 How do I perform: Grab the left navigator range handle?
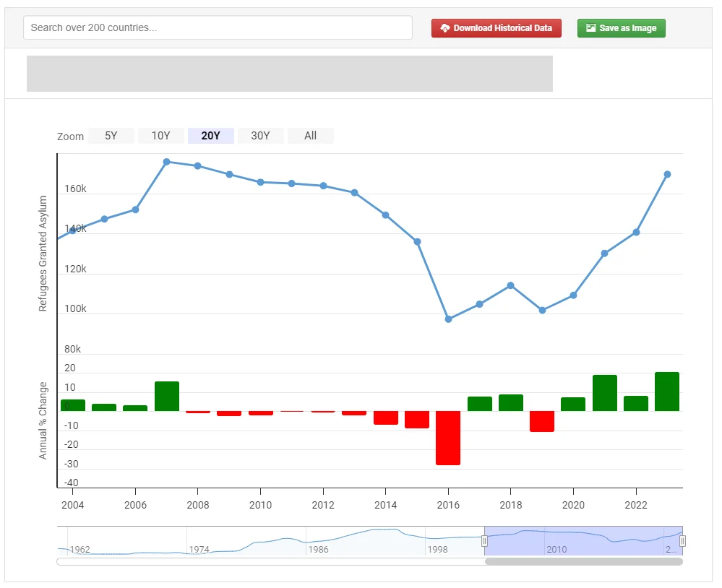click(484, 541)
